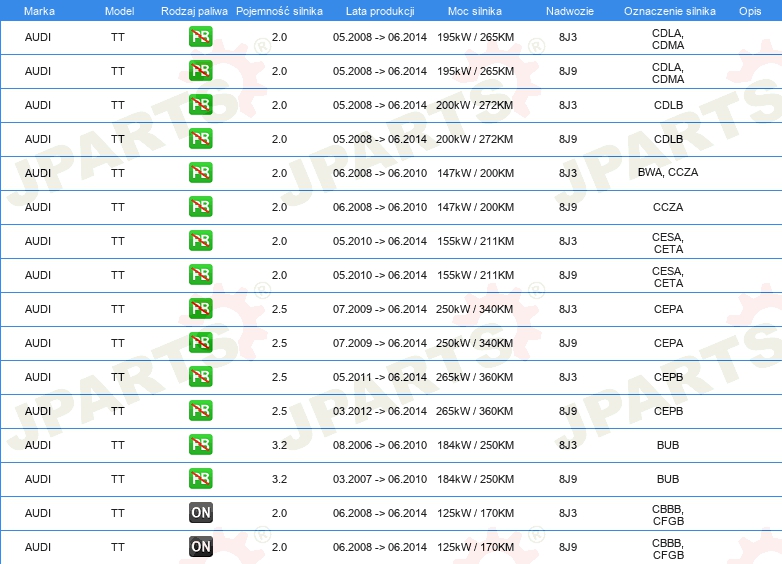Click petrol icon in 200kW 8J3 row

pyautogui.click(x=200, y=105)
